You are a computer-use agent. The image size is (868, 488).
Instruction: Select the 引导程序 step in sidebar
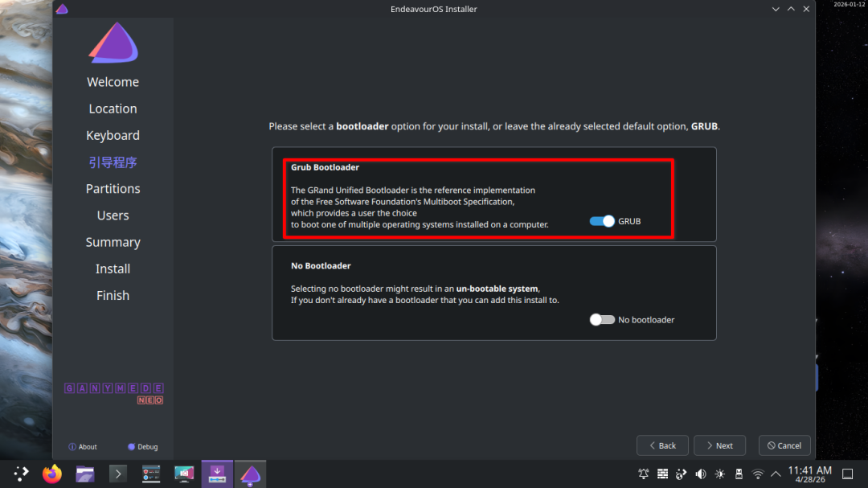(x=113, y=162)
